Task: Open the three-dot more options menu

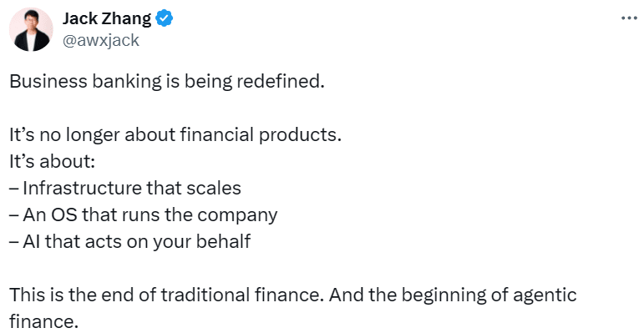Action: (629, 18)
